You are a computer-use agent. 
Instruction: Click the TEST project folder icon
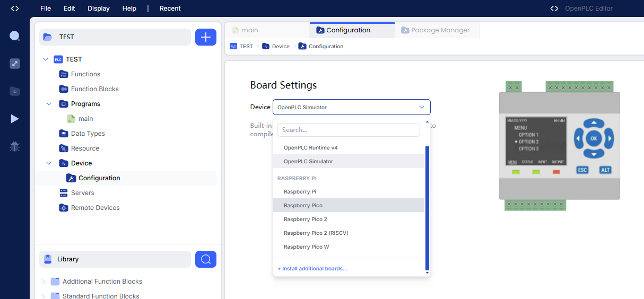click(x=48, y=37)
